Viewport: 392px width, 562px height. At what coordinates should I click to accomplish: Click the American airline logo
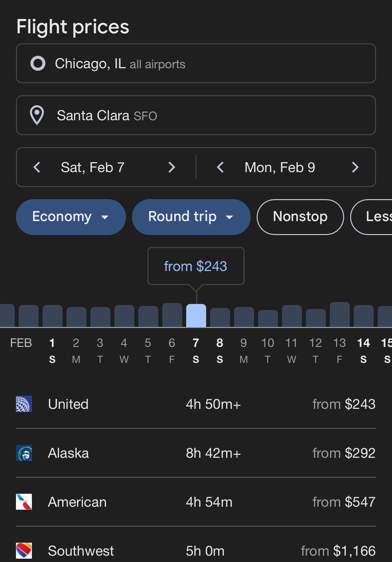pos(24,502)
